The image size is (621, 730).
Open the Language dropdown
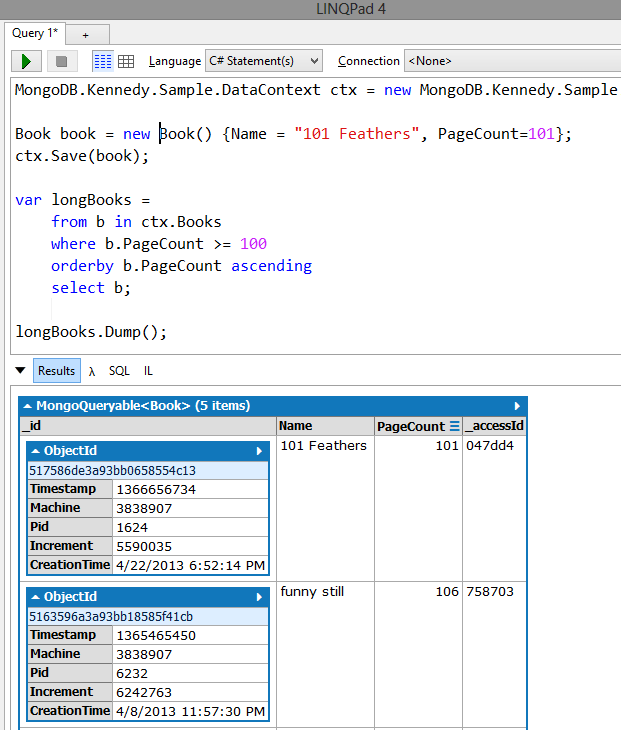pos(264,61)
